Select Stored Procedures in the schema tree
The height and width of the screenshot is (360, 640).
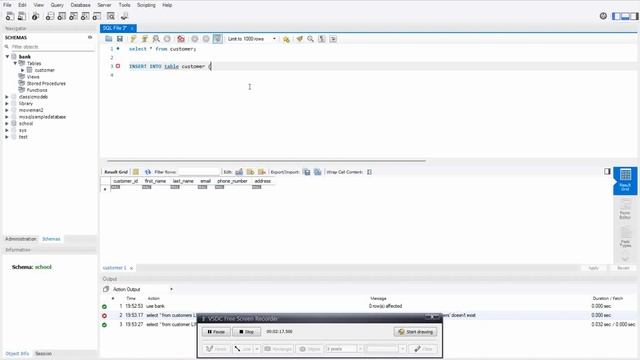[x=46, y=83]
